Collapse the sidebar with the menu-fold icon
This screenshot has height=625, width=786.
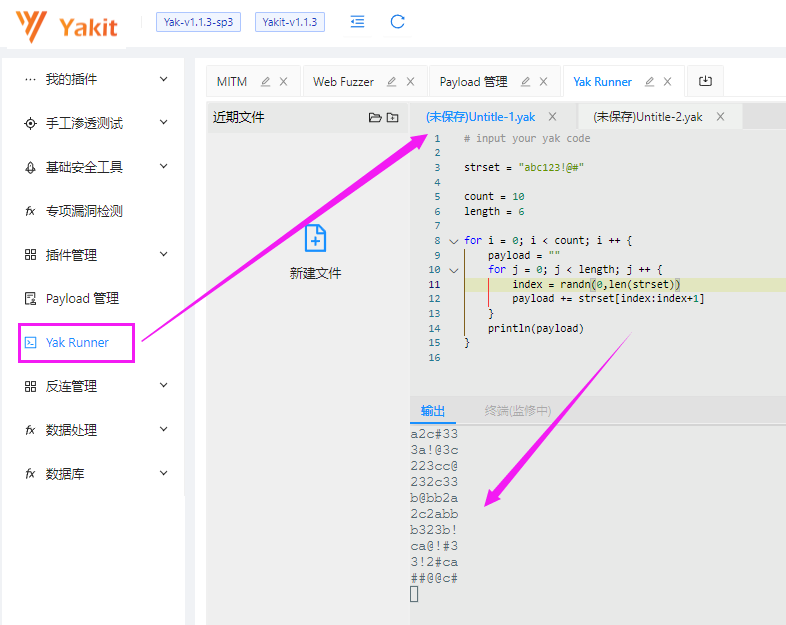pyautogui.click(x=357, y=22)
